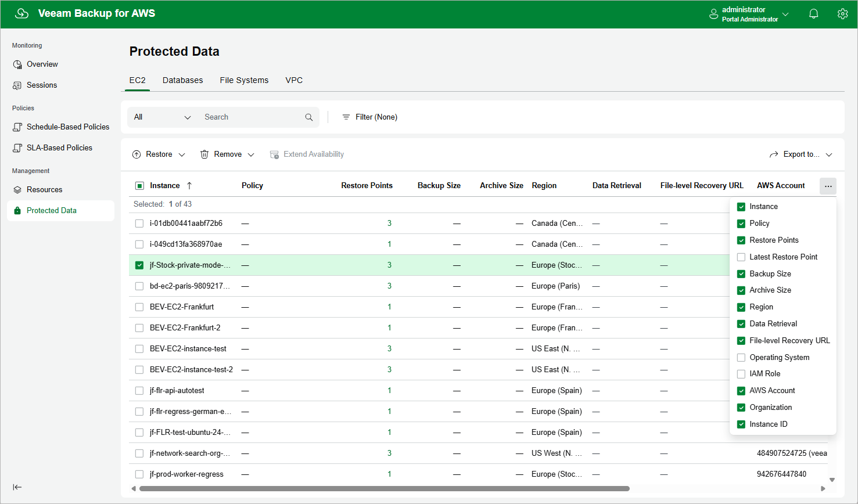Click the Extend Availability button
This screenshot has height=504, width=858.
[x=307, y=154]
